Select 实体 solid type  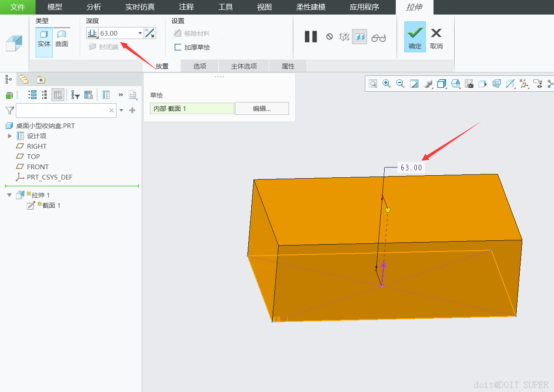(44, 39)
